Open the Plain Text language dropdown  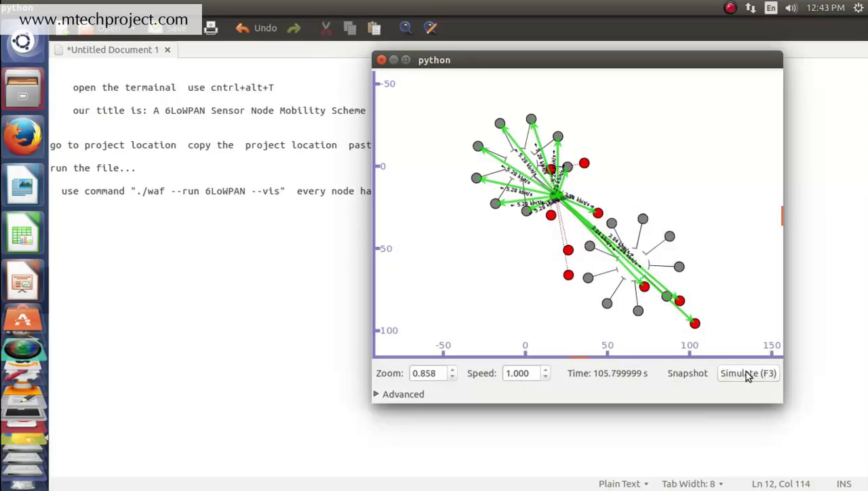point(623,484)
